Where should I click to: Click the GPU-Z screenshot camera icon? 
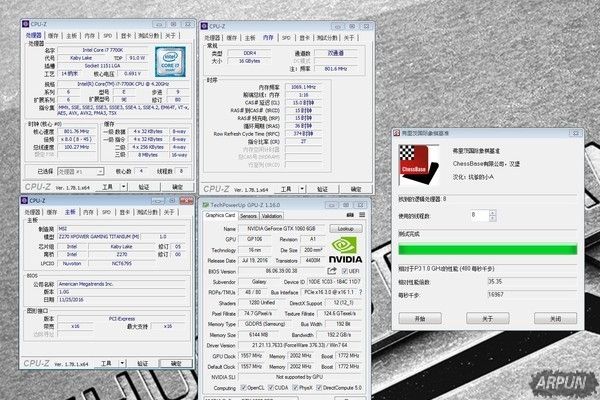click(350, 215)
